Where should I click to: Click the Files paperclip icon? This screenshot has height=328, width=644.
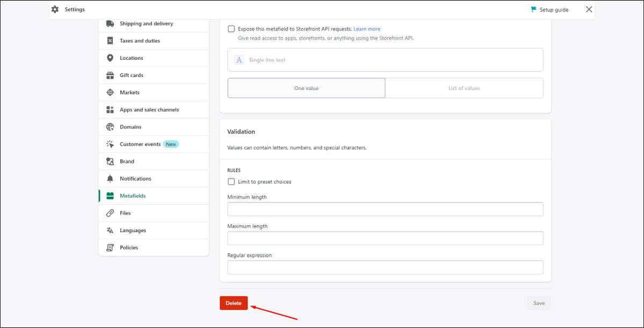[110, 213]
